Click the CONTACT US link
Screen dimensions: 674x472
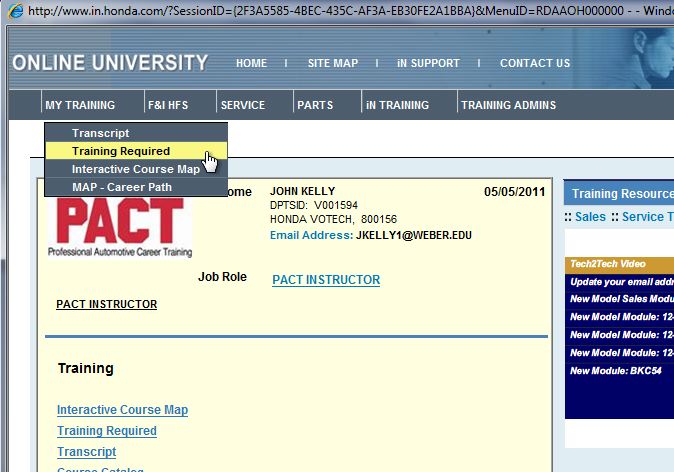(x=535, y=63)
